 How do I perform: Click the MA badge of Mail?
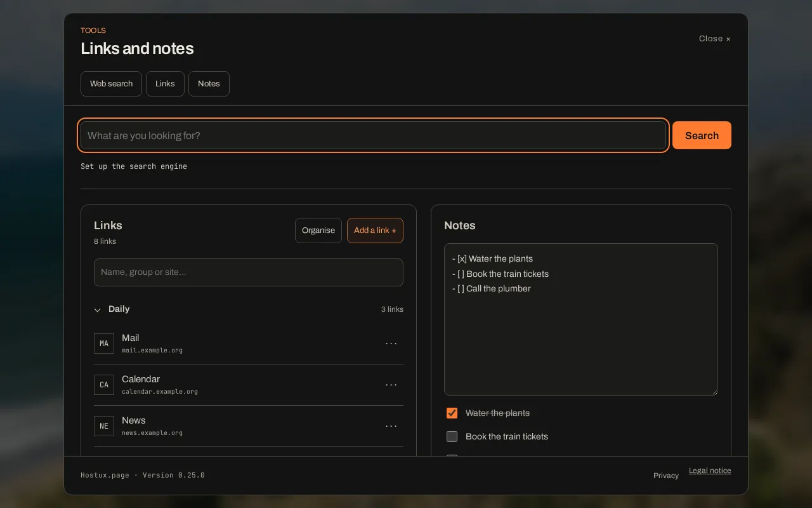(104, 344)
